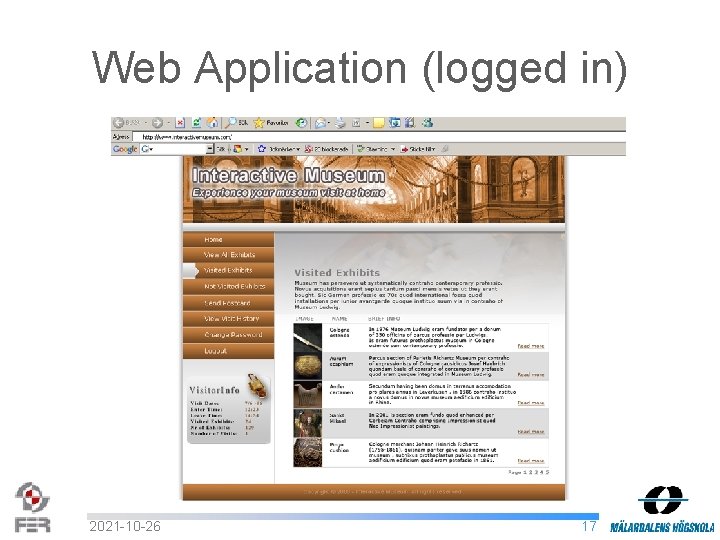Click the Send to arrow icon

point(405,149)
